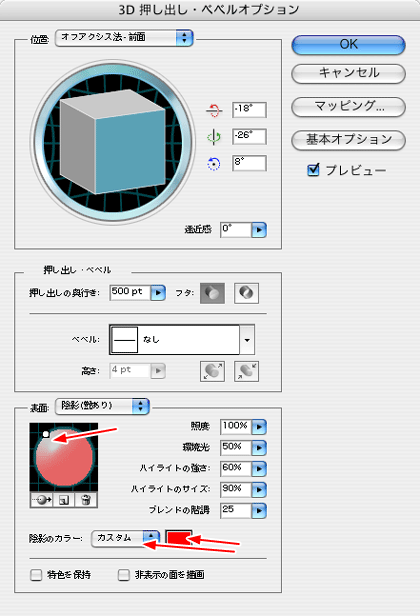Click the ブレンドの階調 field showing 25

[236, 510]
